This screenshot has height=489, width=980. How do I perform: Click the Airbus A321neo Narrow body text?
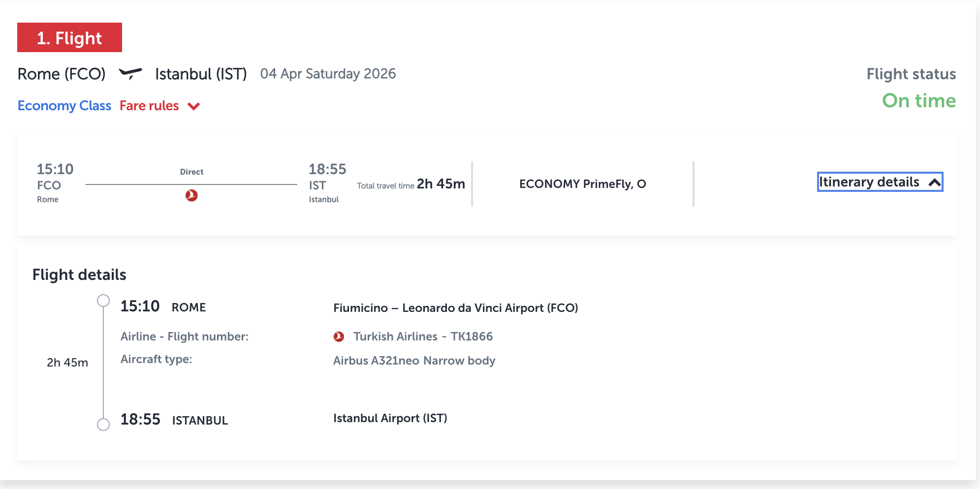point(414,361)
